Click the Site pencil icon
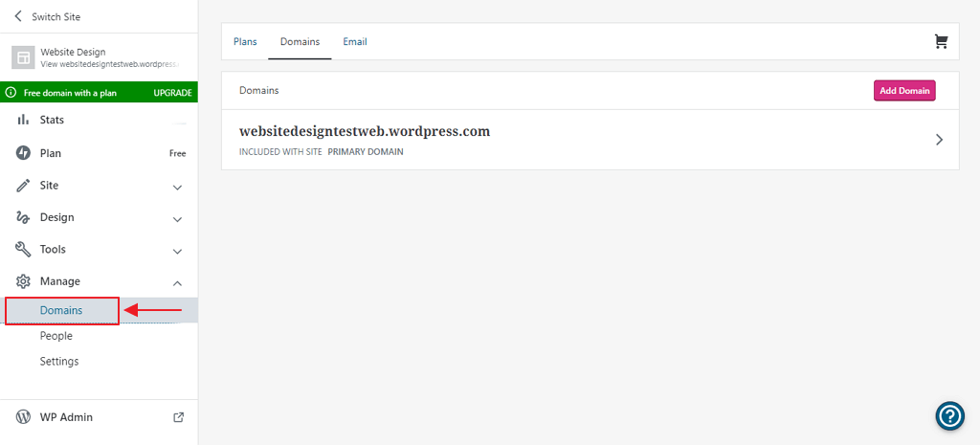980x445 pixels. pos(23,186)
